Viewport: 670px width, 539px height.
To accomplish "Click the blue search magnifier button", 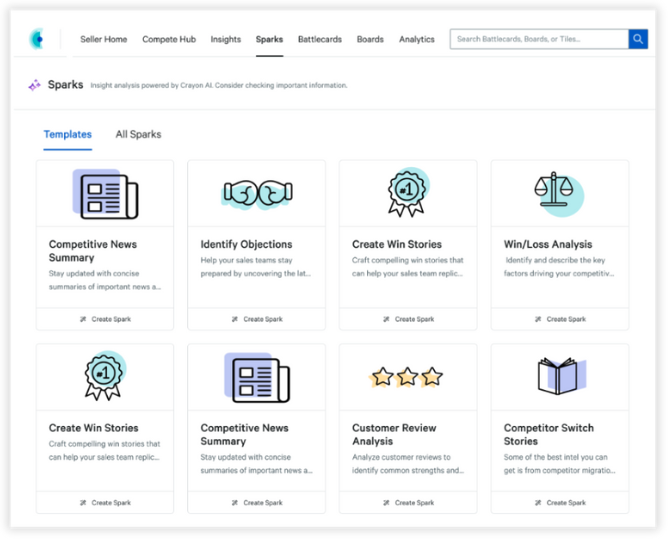I will coord(638,39).
